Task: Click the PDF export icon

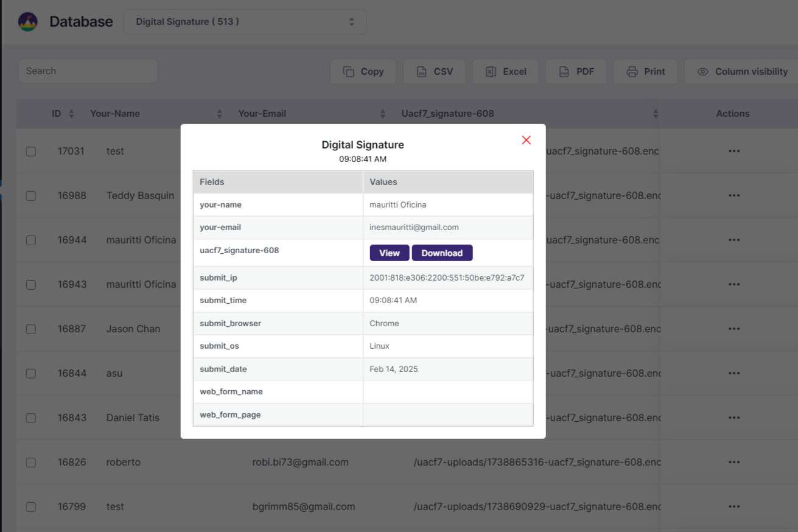Action: click(565, 71)
